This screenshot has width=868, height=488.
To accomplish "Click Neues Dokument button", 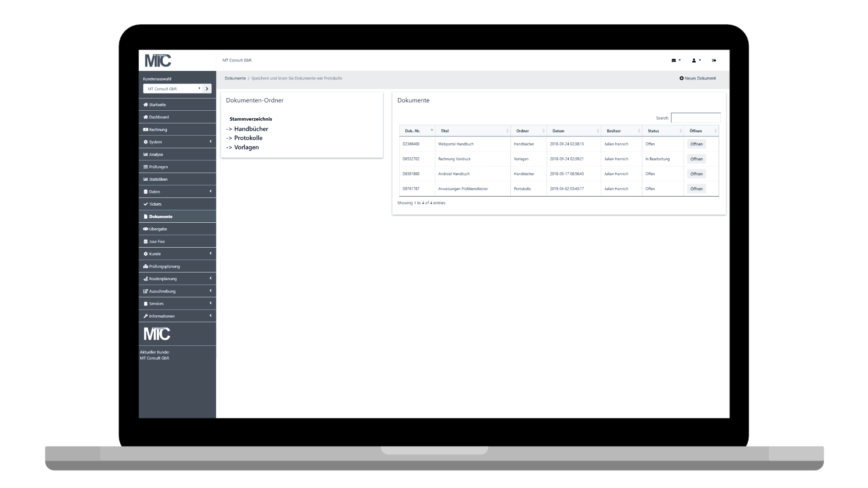I will coord(698,78).
